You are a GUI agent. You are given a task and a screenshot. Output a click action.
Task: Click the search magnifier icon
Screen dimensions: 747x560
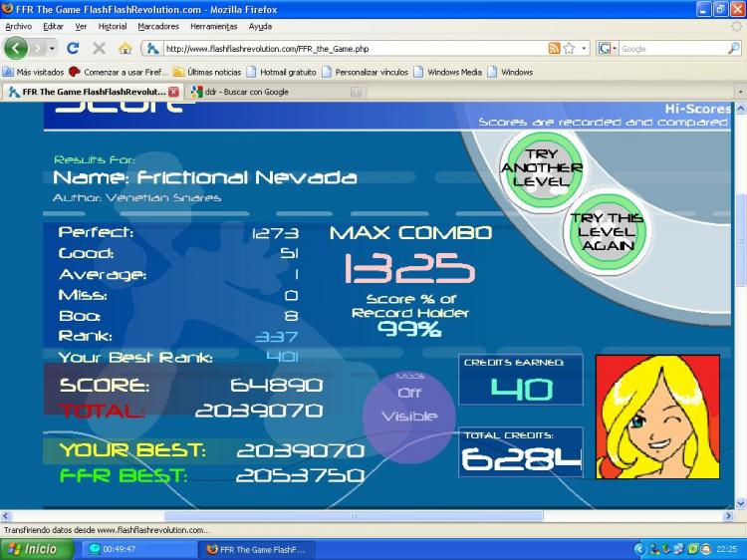coord(734,48)
